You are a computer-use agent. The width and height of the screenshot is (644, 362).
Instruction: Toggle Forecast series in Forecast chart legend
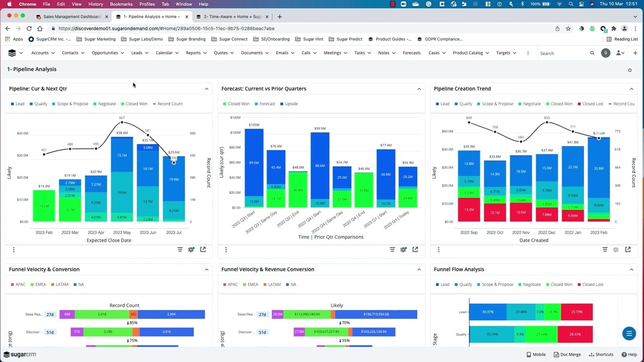265,104
